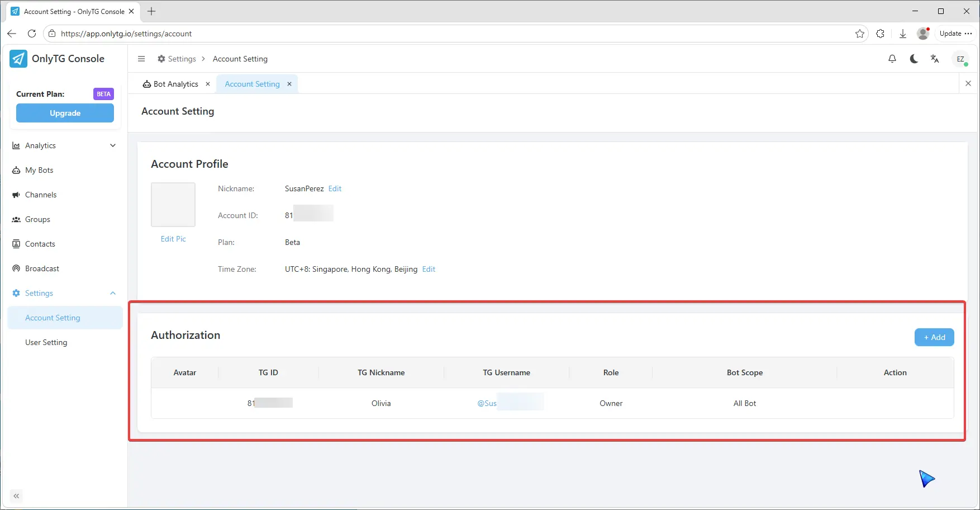The height and width of the screenshot is (510, 980).
Task: Open browser extensions puzzle icon
Action: pyautogui.click(x=881, y=34)
